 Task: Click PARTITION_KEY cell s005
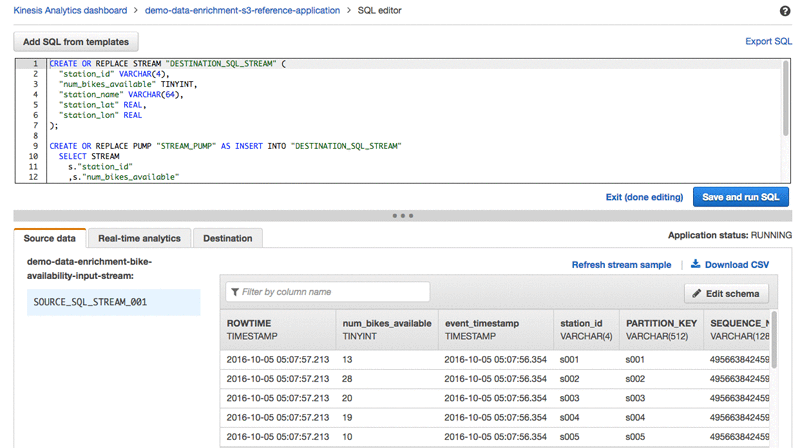[x=635, y=437]
